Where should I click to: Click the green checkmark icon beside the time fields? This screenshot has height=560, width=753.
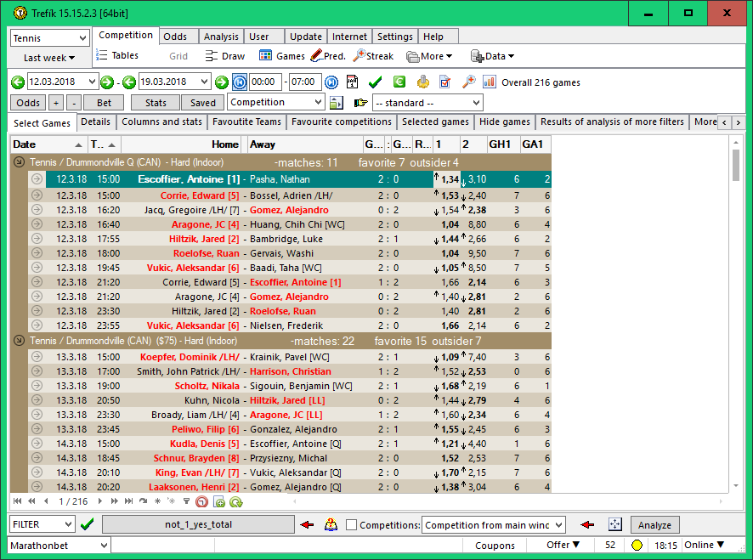coord(375,82)
